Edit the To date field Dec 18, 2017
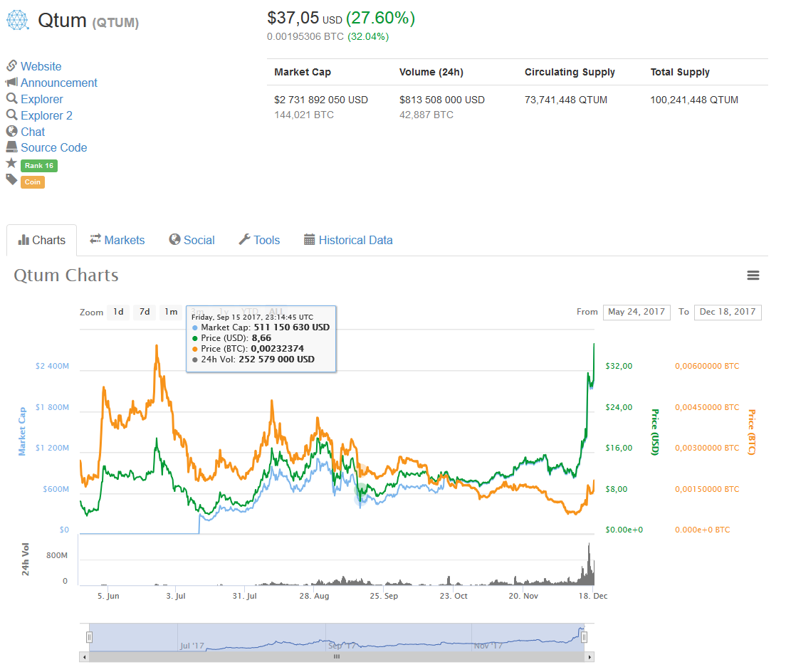 [x=728, y=312]
